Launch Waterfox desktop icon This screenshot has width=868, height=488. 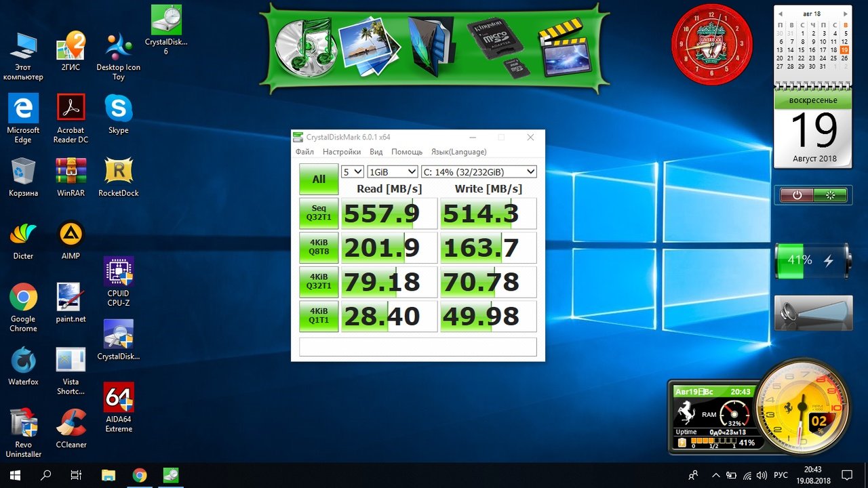(x=23, y=366)
